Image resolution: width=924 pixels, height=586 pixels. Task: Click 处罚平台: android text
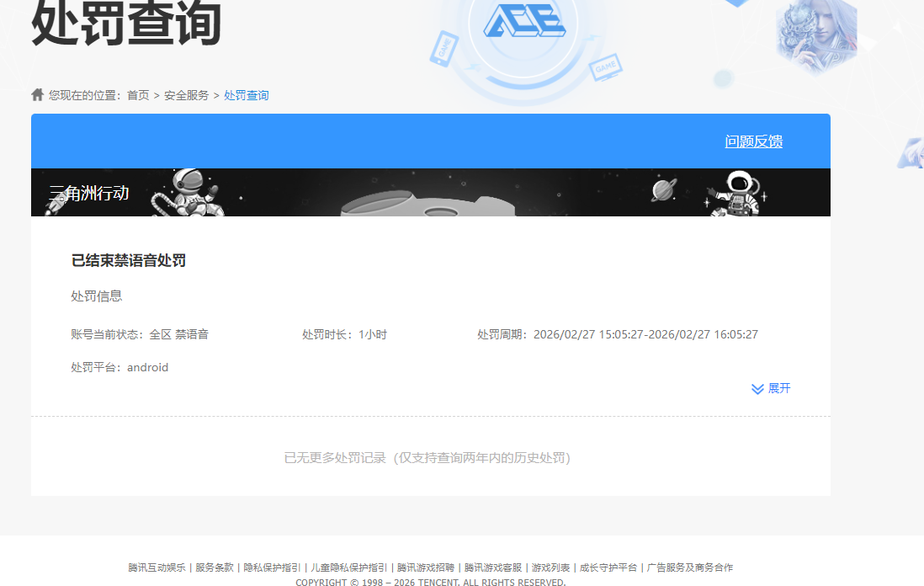pyautogui.click(x=119, y=367)
